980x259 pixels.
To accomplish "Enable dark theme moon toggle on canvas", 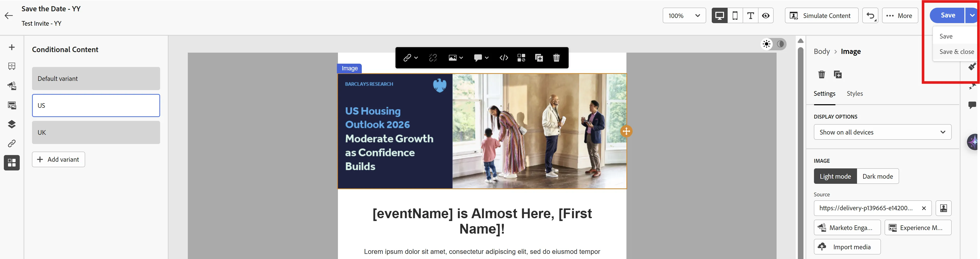I will (780, 44).
